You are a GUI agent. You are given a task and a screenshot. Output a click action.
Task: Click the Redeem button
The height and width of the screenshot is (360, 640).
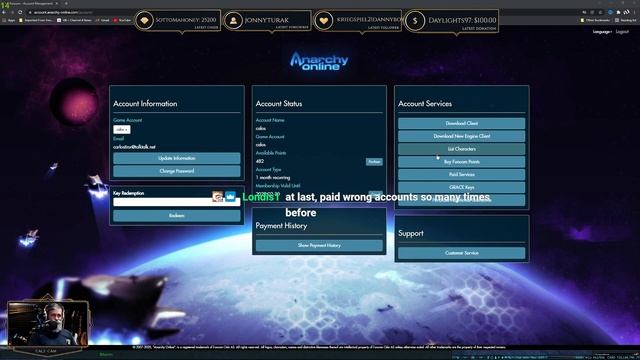pyautogui.click(x=177, y=216)
